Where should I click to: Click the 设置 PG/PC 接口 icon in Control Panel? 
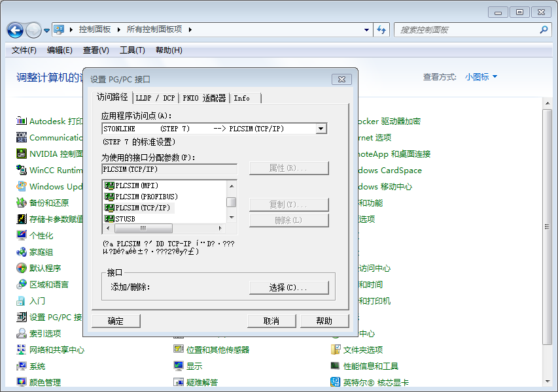point(22,317)
